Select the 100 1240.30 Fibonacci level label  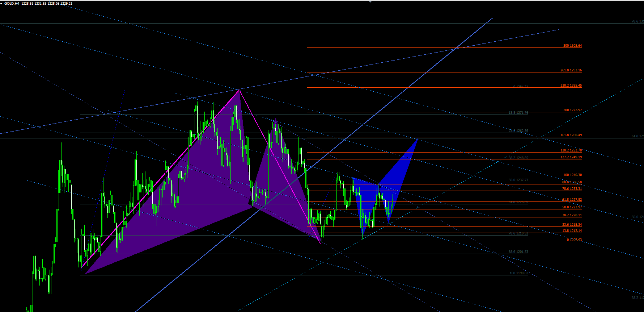point(572,175)
